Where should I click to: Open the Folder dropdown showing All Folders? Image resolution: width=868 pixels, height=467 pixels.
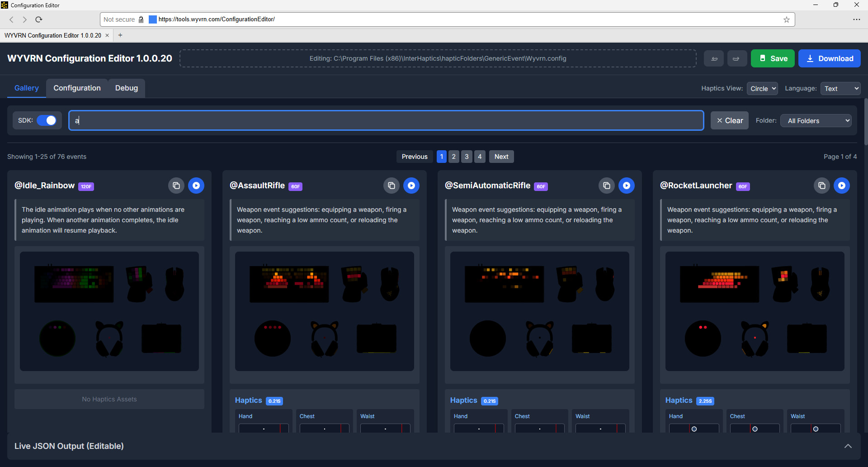point(816,120)
